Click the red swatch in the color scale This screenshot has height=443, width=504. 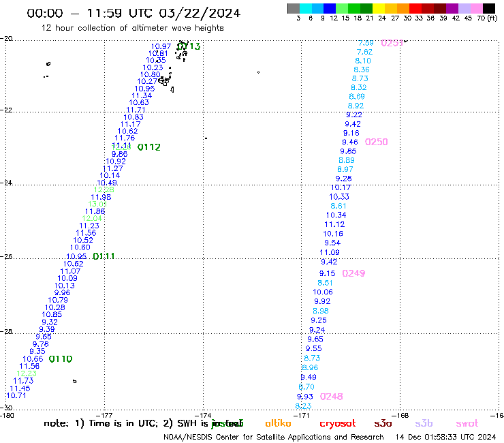coord(415,8)
